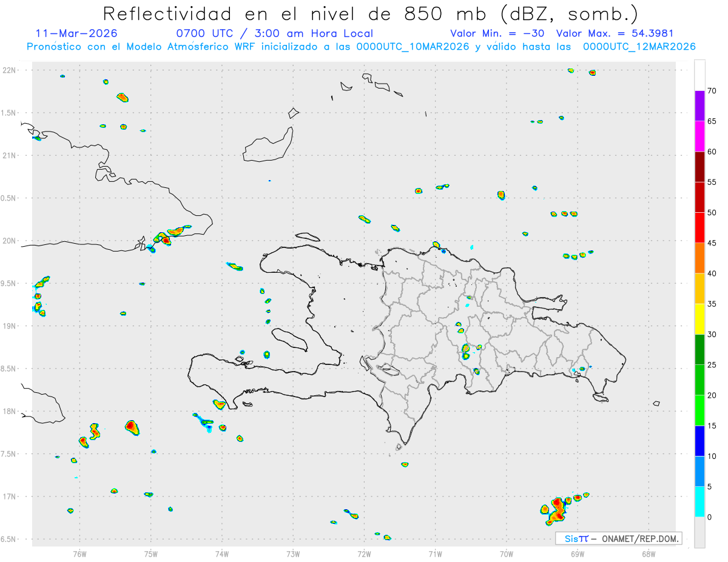Pick the gold 35–40 dBZ colorbar segment
This screenshot has height=562, width=728.
700,289
